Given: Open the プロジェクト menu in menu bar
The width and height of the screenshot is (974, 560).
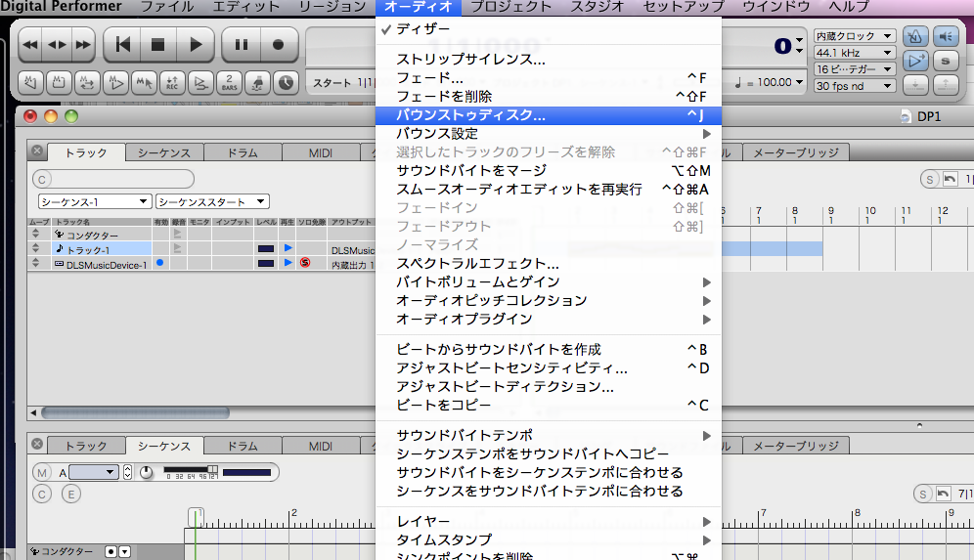Looking at the screenshot, I should pos(510,7).
